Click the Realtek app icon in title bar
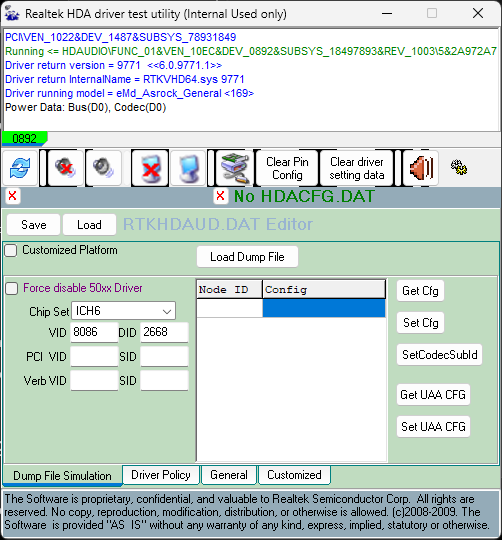Viewport: 502px width, 540px height. (12, 14)
